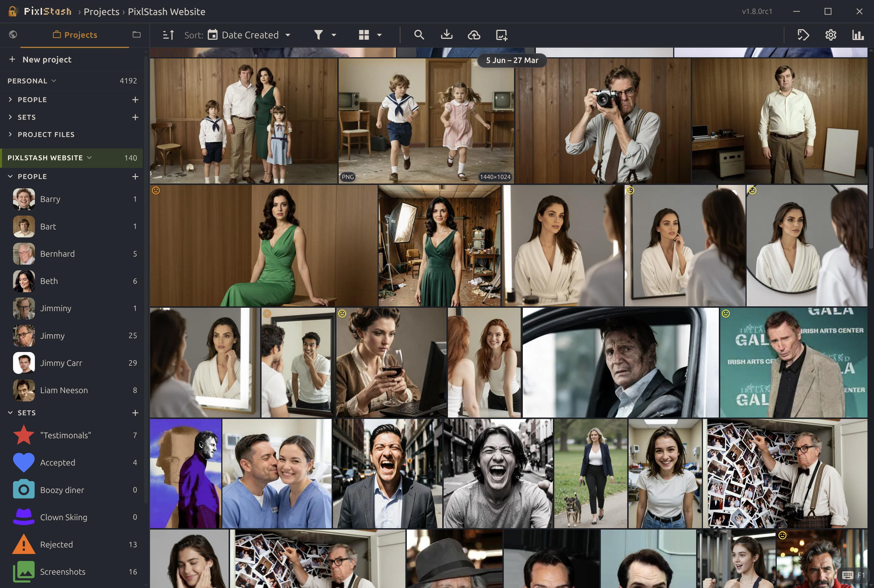Open the running children PNG thumbnail
This screenshot has width=874, height=588.
click(x=426, y=121)
